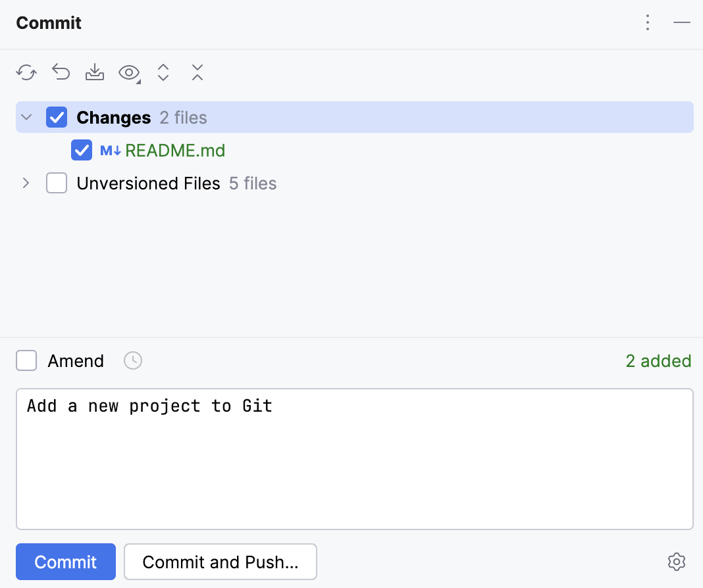
Task: Expand the Unversioned Files node
Action: coord(25,183)
